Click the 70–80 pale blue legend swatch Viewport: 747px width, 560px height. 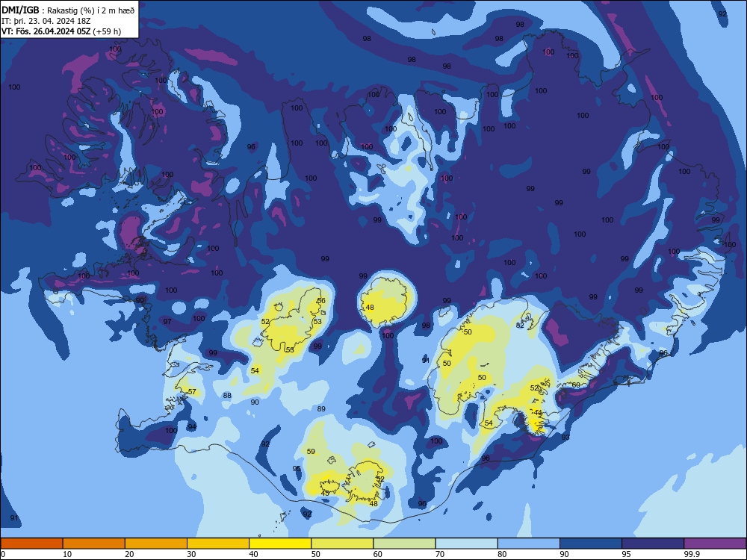(466, 544)
